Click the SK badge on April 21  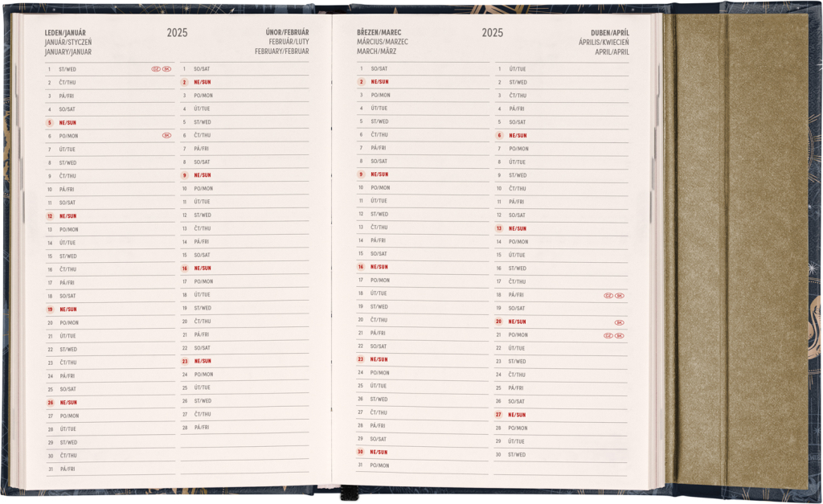pyautogui.click(x=620, y=335)
